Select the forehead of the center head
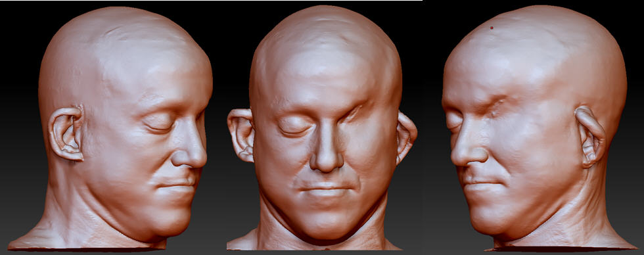 [325, 72]
